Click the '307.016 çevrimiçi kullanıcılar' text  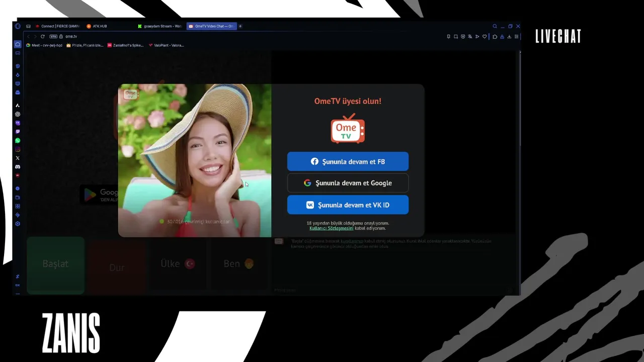(x=198, y=222)
